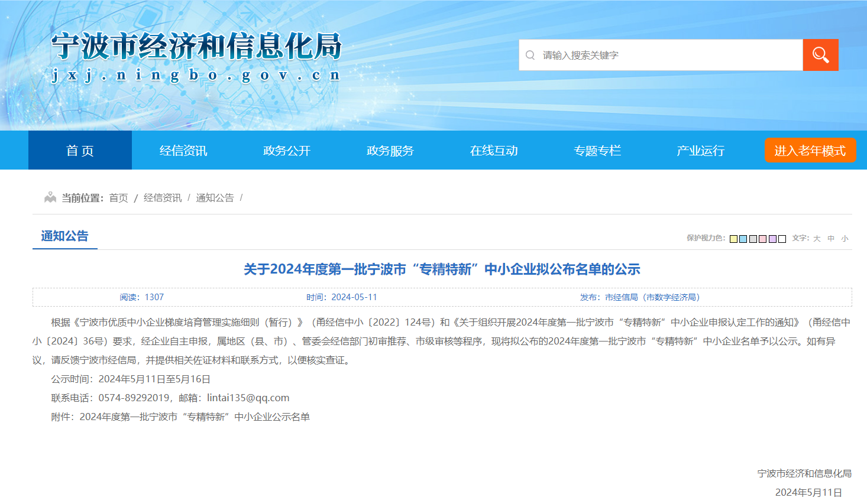Screen dimensions: 867x504
Task: Pick the light blue eye-protection color
Action: pyautogui.click(x=743, y=239)
